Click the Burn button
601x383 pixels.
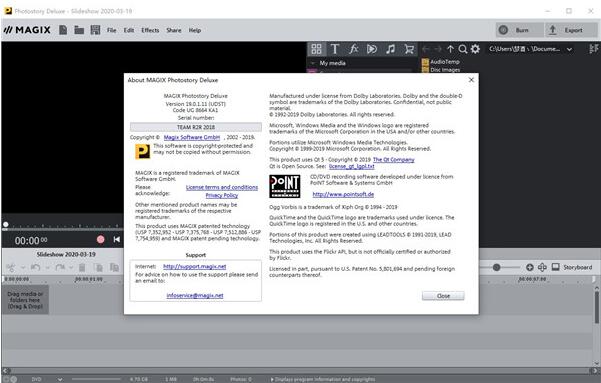pyautogui.click(x=519, y=30)
